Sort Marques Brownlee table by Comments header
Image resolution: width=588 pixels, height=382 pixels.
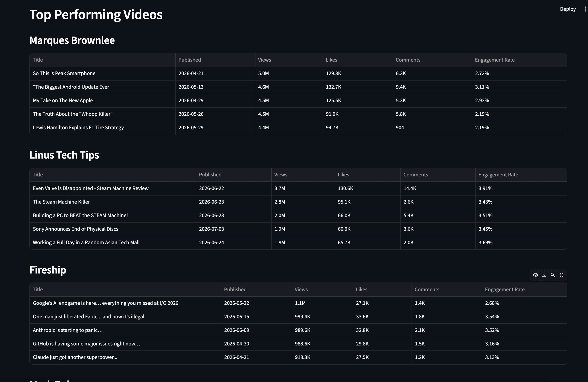(x=432, y=60)
